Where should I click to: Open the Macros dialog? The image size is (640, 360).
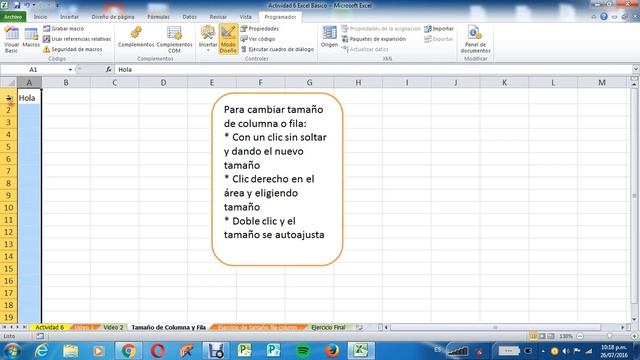[x=31, y=38]
